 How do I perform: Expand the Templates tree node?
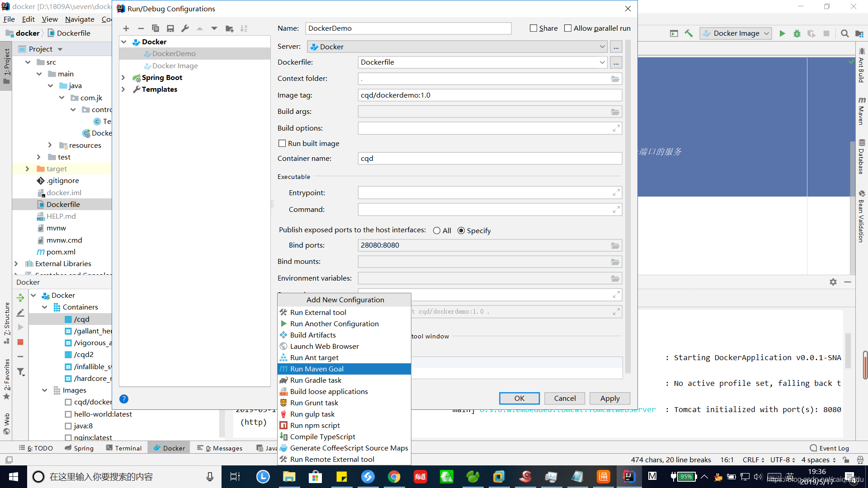coord(123,89)
